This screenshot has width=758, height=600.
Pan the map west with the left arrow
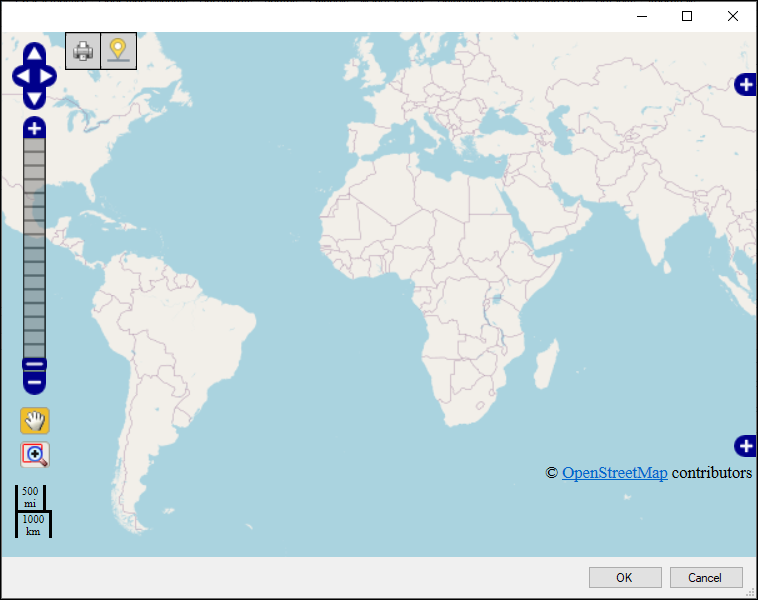[x=23, y=76]
